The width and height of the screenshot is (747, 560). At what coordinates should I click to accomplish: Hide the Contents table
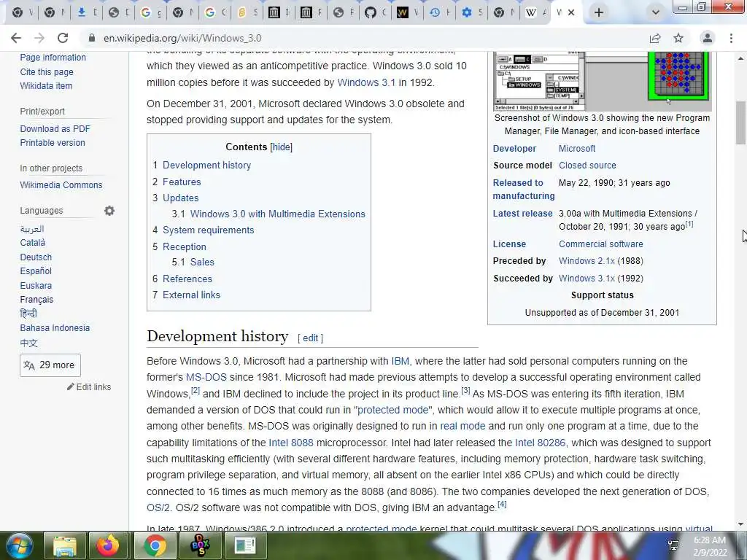point(281,147)
